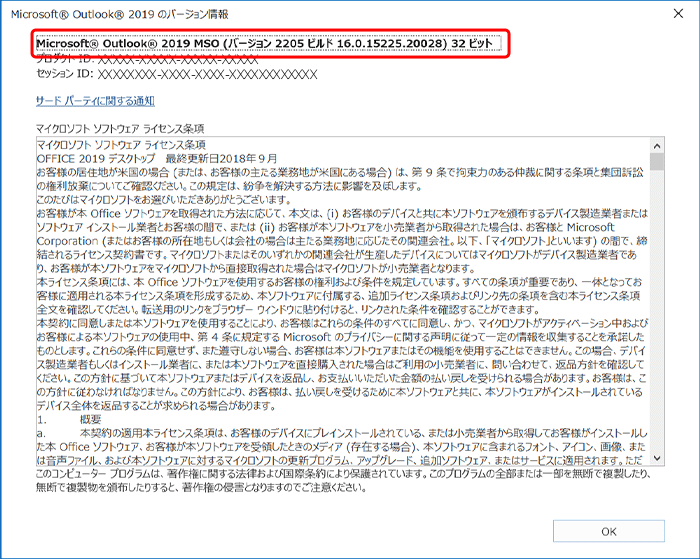Click the '1. 概要' heading in license text
This screenshot has height=560, width=700.
[x=69, y=419]
